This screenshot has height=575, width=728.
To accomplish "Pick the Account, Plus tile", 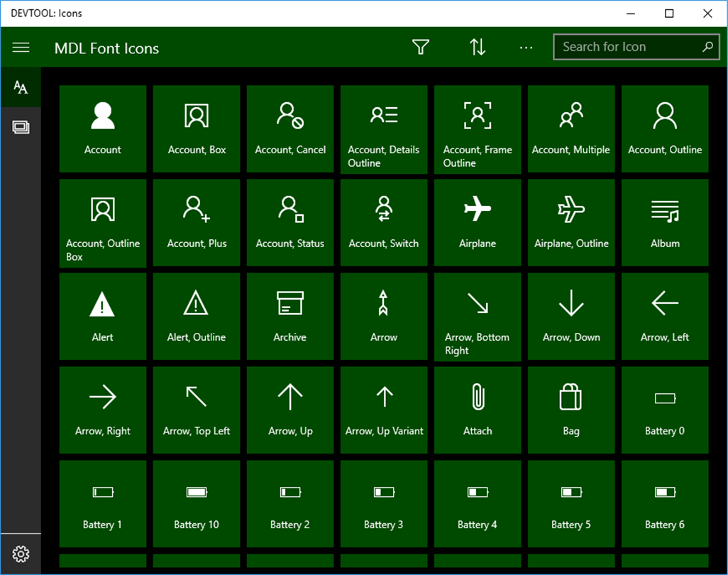I will click(197, 222).
